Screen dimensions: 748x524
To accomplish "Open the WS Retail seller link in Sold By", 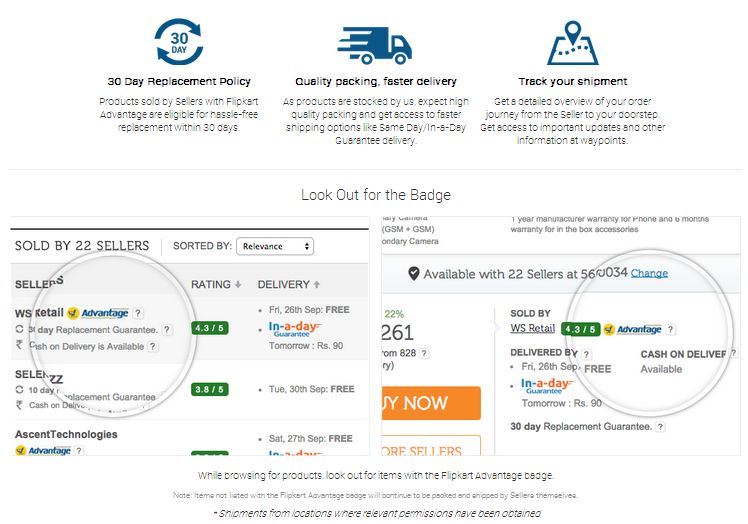I will pyautogui.click(x=532, y=328).
